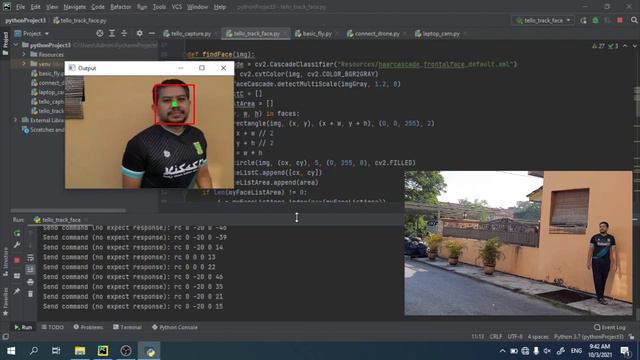640x360 pixels.
Task: Click Select Opened File target icon
Action: coord(100,33)
